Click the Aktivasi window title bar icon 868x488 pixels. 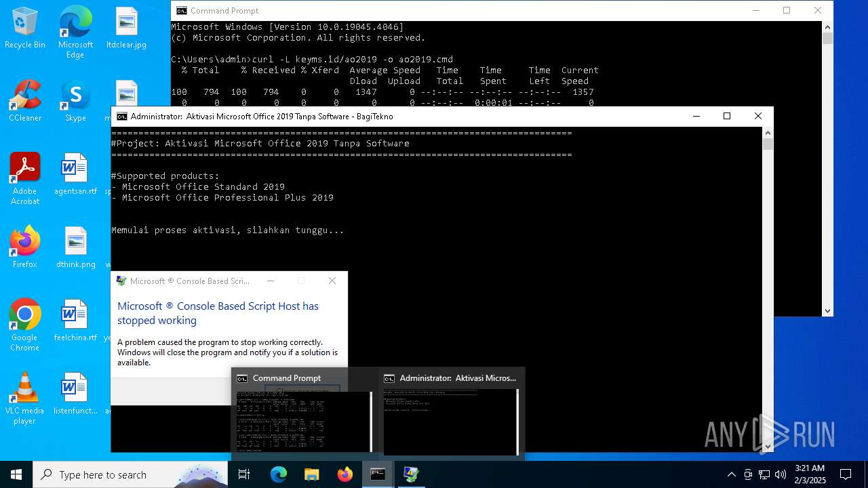click(122, 117)
